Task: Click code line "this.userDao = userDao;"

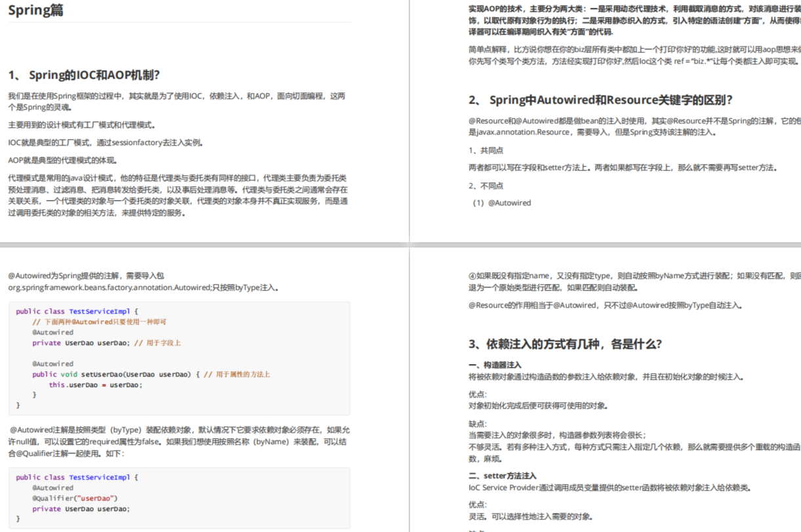Action: point(96,385)
